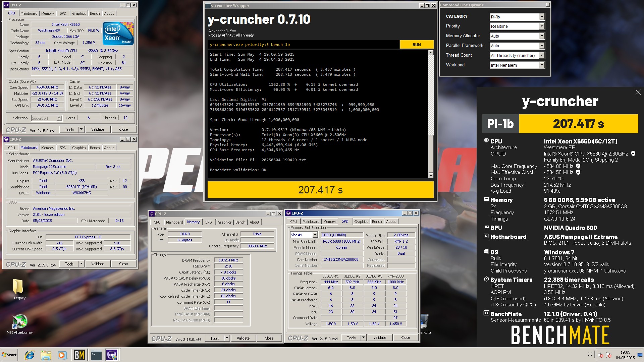Viewport: 644px width, 362px height.
Task: Click Close button in the SPD CPU-Z window
Action: 406,338
